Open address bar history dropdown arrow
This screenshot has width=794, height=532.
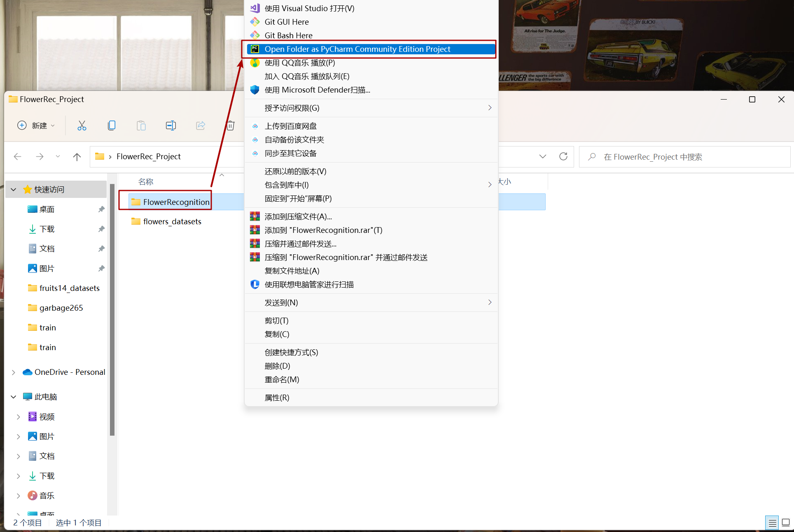point(543,156)
